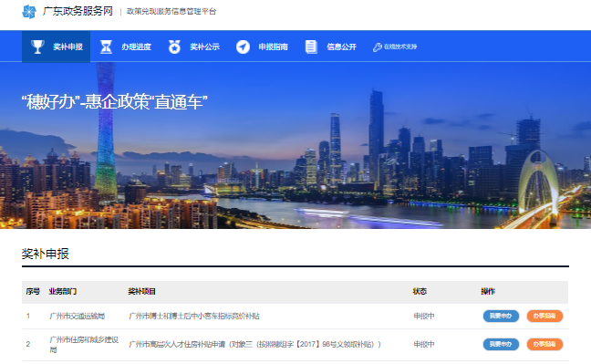Open the 办理进度 navigation tab

125,47
